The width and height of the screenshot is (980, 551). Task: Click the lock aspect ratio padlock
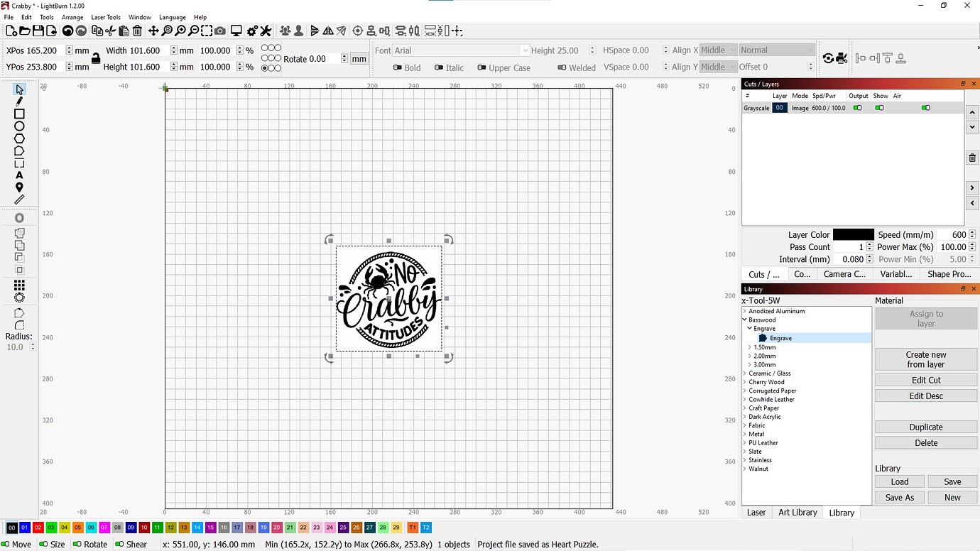pyautogui.click(x=96, y=59)
